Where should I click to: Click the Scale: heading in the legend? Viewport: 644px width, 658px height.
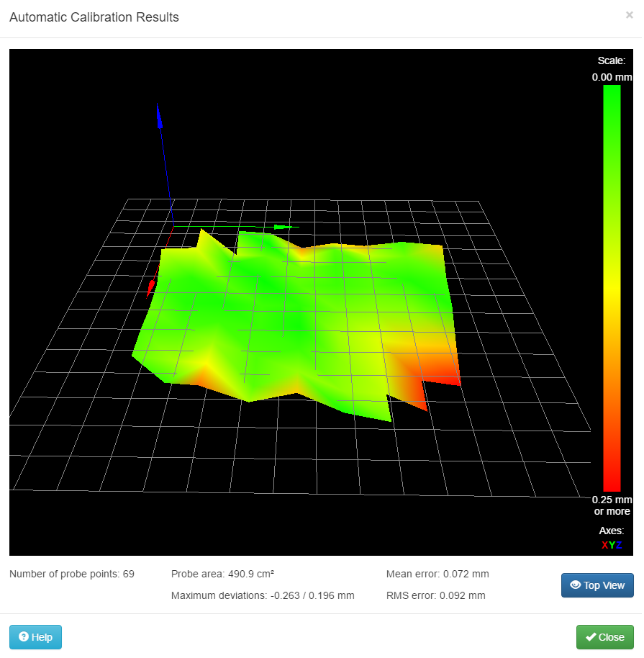612,60
